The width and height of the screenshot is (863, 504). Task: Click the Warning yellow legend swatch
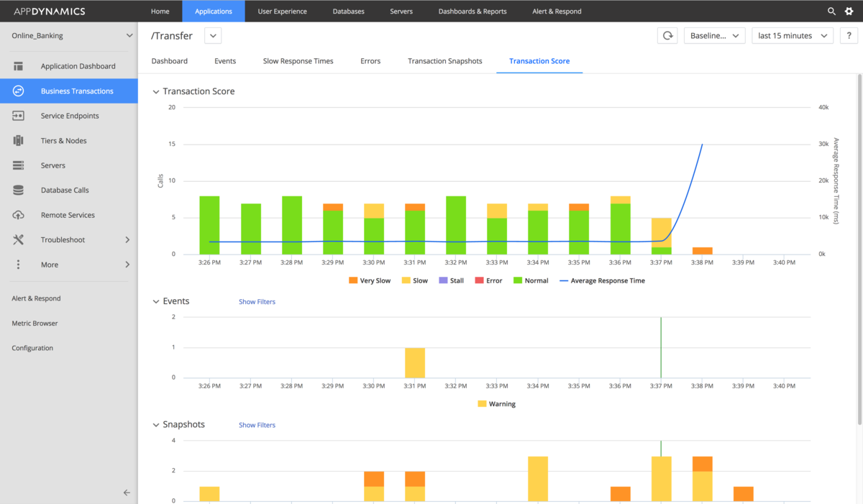pyautogui.click(x=482, y=404)
